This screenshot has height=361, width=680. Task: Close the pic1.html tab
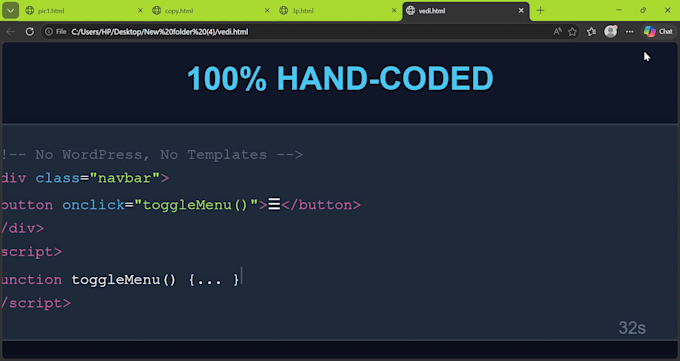(140, 10)
